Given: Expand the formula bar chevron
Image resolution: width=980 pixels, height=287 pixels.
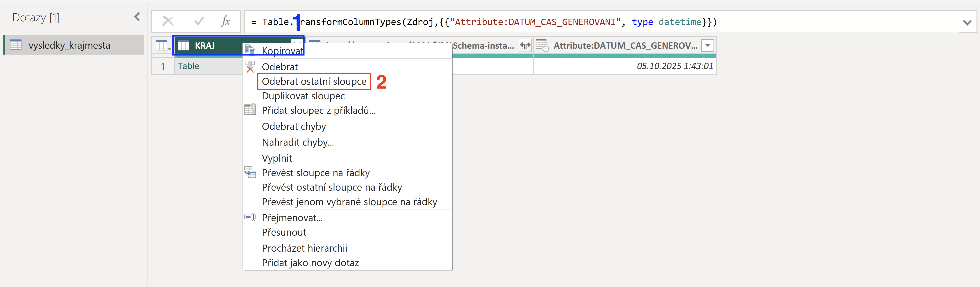Looking at the screenshot, I should 967,22.
